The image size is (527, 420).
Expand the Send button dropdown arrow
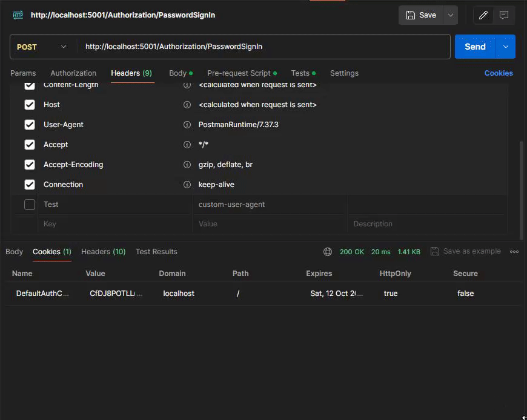(506, 47)
